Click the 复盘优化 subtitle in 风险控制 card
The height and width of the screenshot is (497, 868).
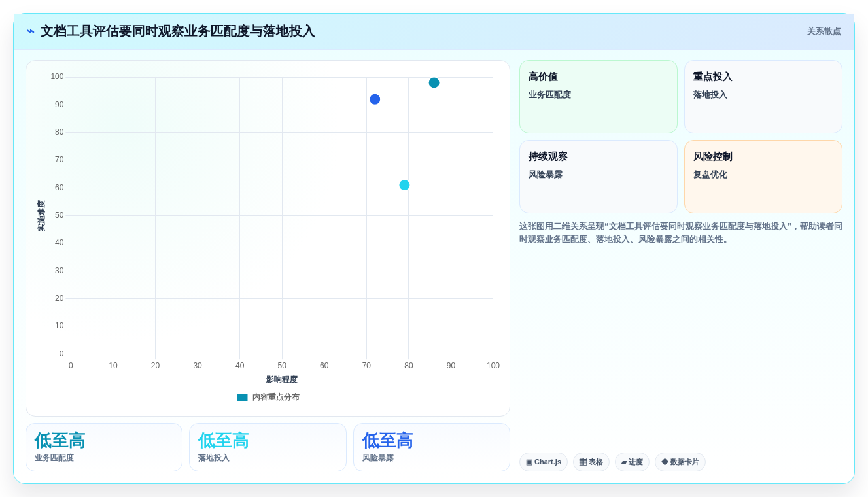coord(710,175)
